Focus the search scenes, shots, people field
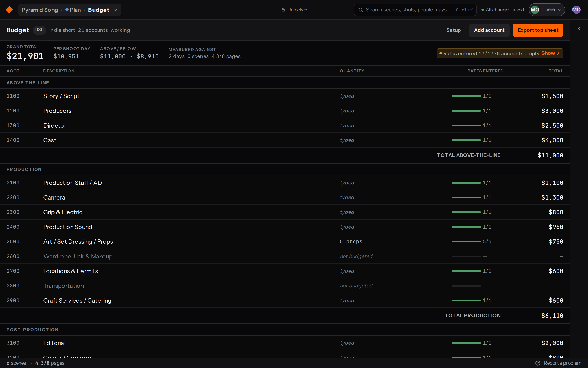Screen dimensions: 588x368 pyautogui.click(x=415, y=10)
